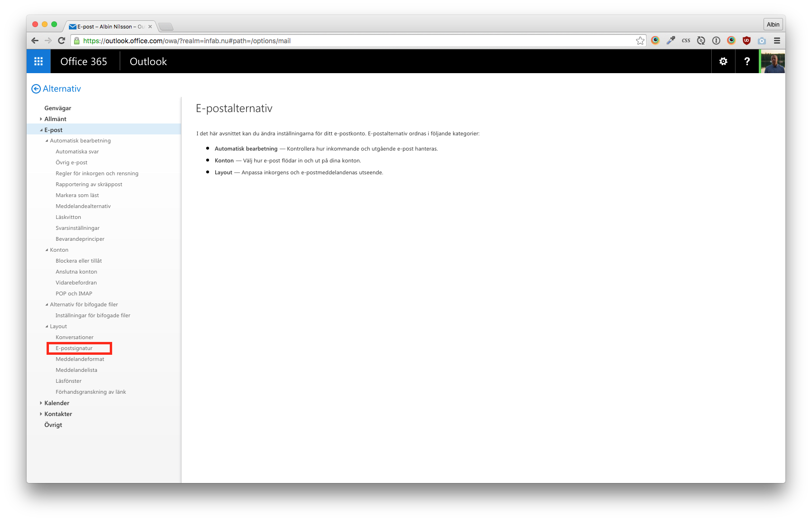
Task: Click the uBlock shield extension icon
Action: [746, 41]
